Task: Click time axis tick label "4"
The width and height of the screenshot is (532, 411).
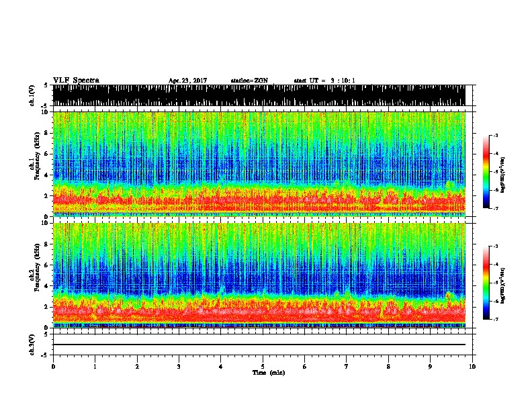Action: [x=221, y=367]
